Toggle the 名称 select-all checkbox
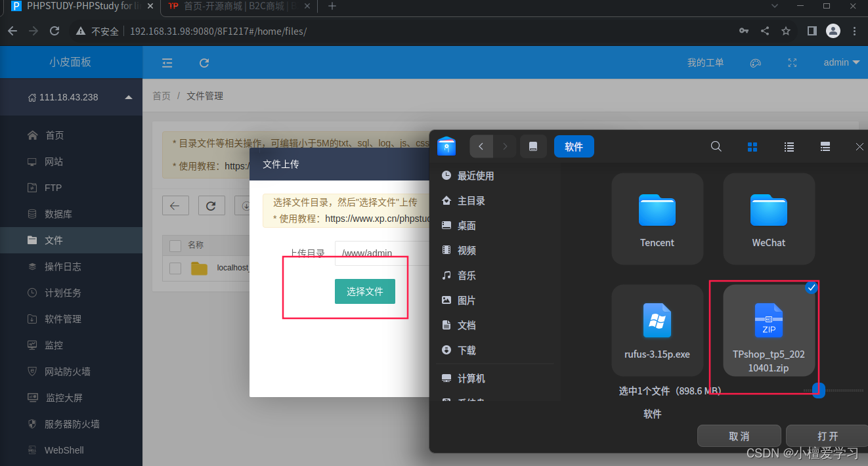Viewport: 868px width, 466px height. point(175,245)
